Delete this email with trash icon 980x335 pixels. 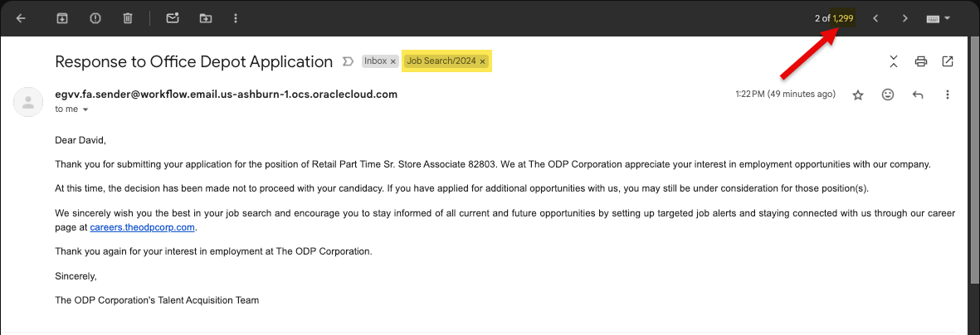tap(128, 18)
